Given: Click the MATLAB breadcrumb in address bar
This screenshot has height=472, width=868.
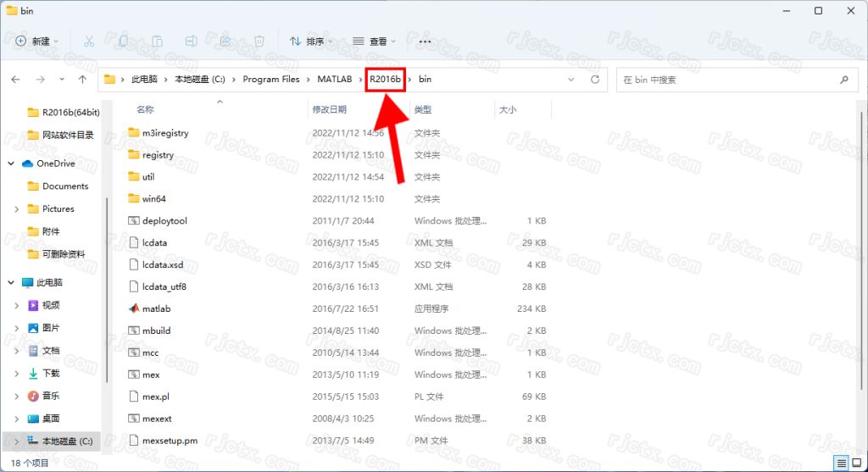Looking at the screenshot, I should pos(335,79).
